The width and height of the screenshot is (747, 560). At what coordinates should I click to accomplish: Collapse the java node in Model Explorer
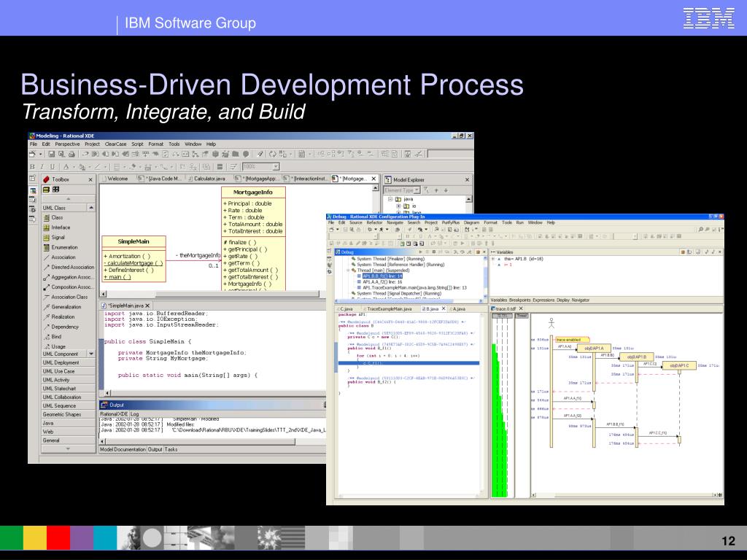(390, 199)
